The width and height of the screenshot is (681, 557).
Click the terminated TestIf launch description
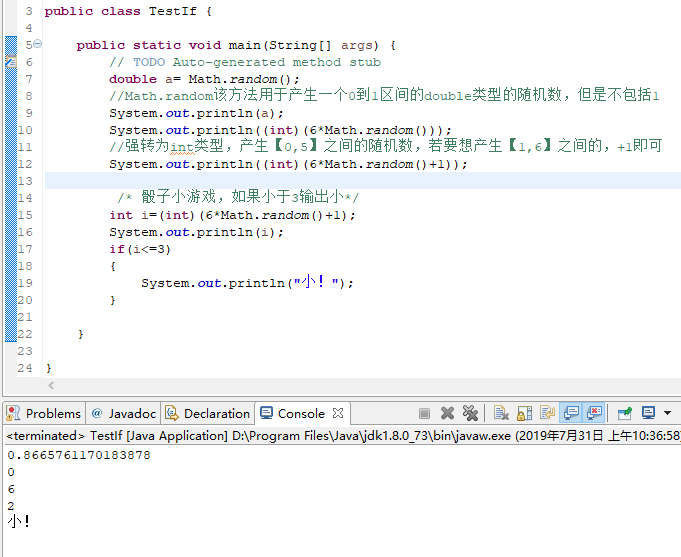coord(343,436)
